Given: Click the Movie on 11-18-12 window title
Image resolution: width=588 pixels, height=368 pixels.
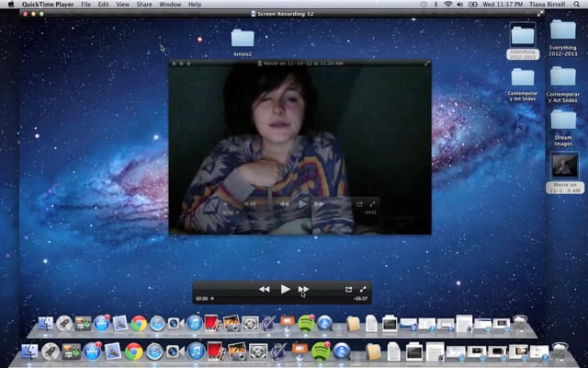Looking at the screenshot, I should click(303, 63).
